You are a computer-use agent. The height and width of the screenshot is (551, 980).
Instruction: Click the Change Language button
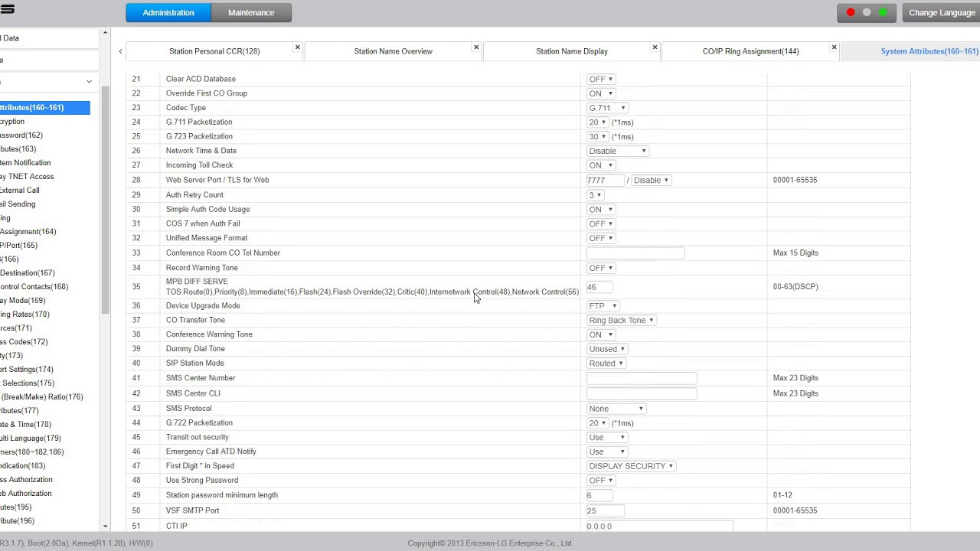[x=942, y=12]
